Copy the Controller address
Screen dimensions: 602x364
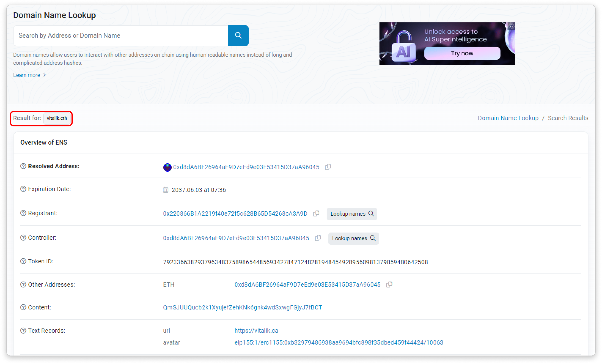point(318,238)
